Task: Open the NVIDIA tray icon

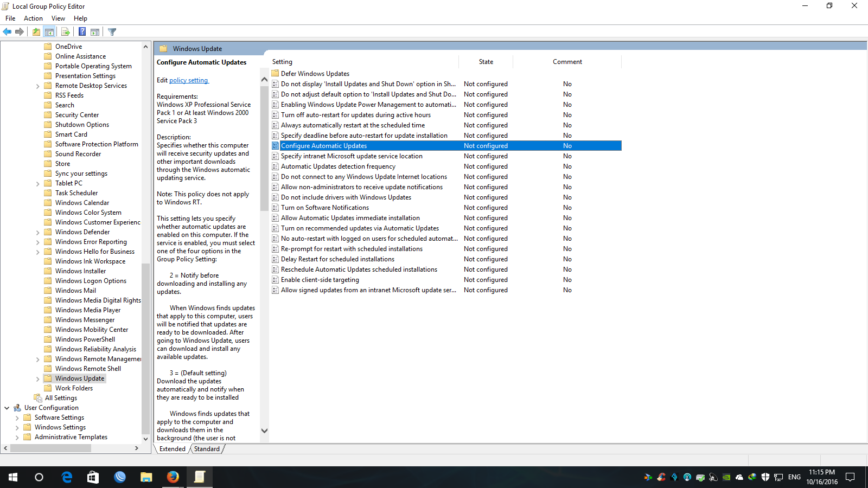Action: (x=726, y=477)
